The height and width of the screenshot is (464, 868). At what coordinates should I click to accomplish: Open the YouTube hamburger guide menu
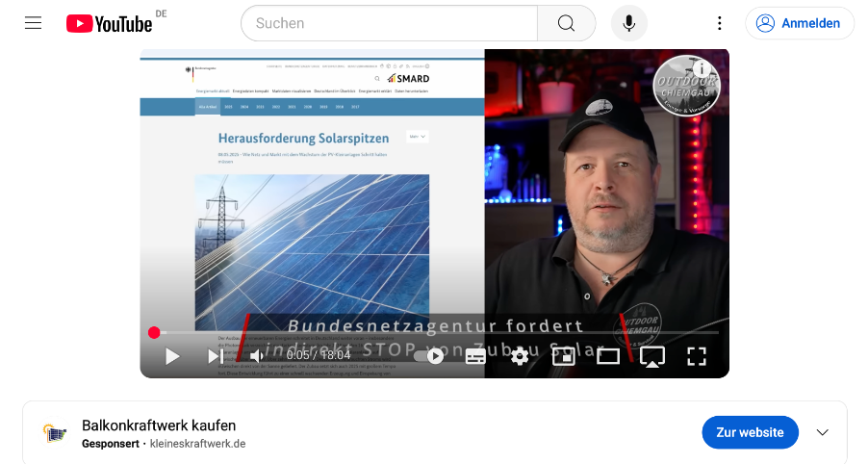click(34, 23)
